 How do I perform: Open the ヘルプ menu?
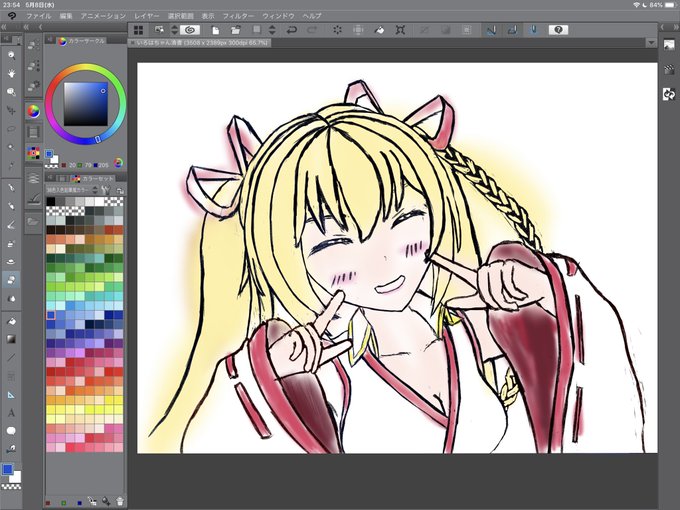[312, 16]
